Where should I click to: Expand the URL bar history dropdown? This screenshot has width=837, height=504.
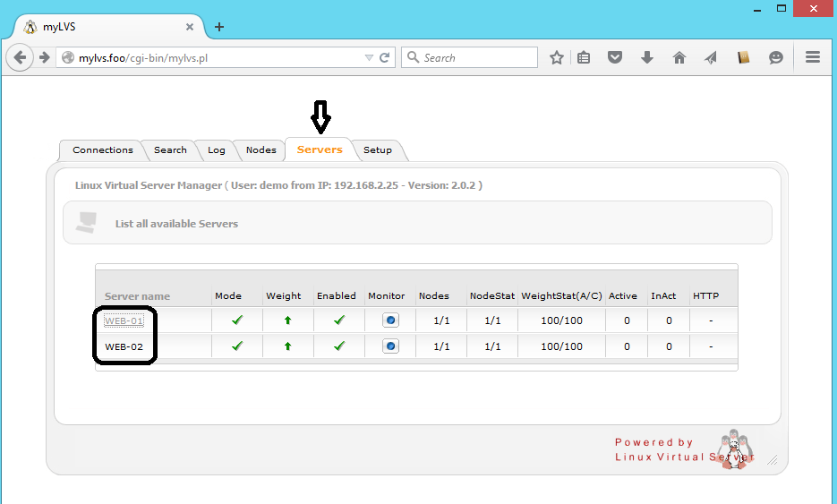(x=369, y=58)
